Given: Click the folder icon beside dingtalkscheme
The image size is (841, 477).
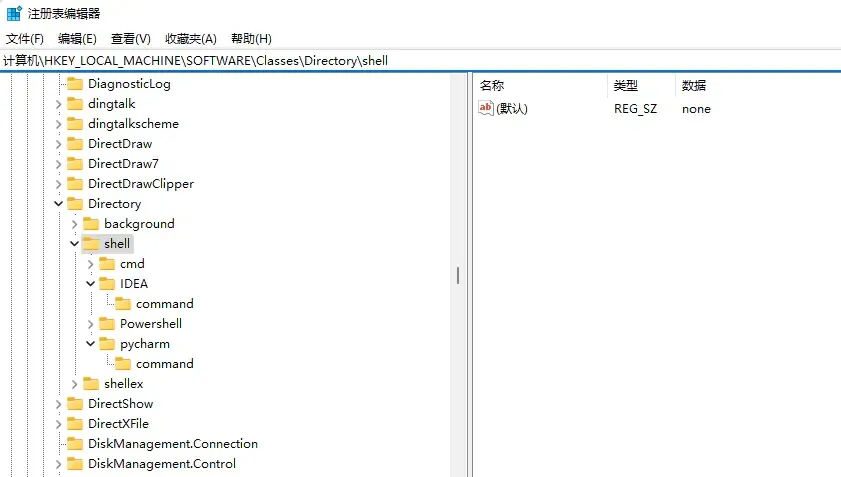Looking at the screenshot, I should (x=75, y=124).
